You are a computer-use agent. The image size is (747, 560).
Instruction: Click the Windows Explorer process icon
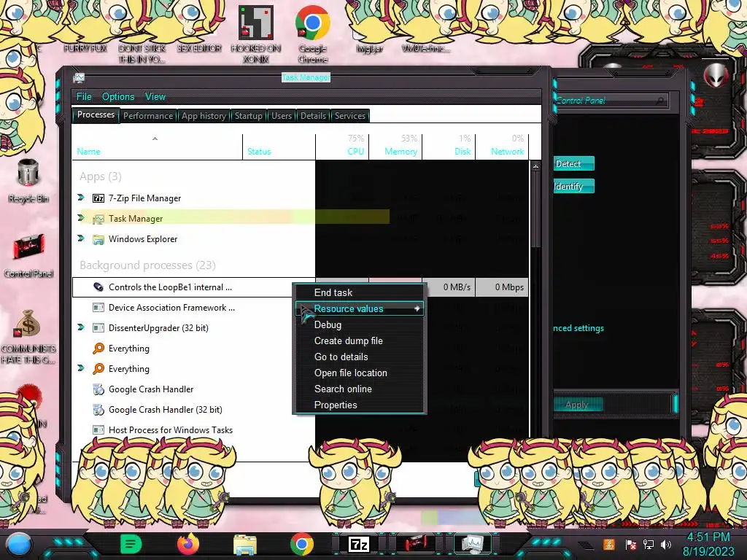98,239
